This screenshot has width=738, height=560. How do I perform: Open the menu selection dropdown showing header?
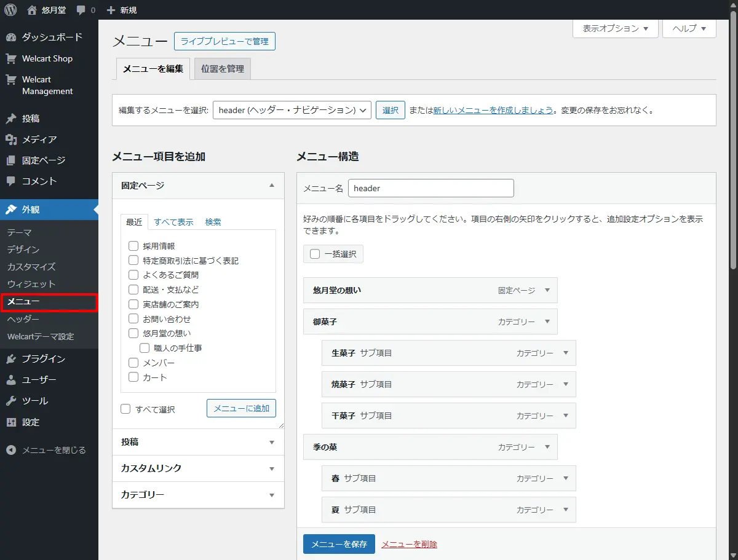tap(292, 111)
